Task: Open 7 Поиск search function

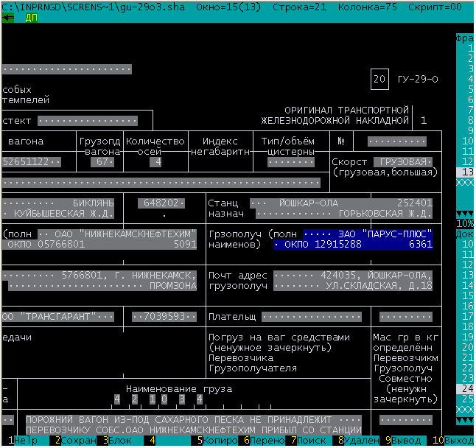Action: (x=312, y=441)
